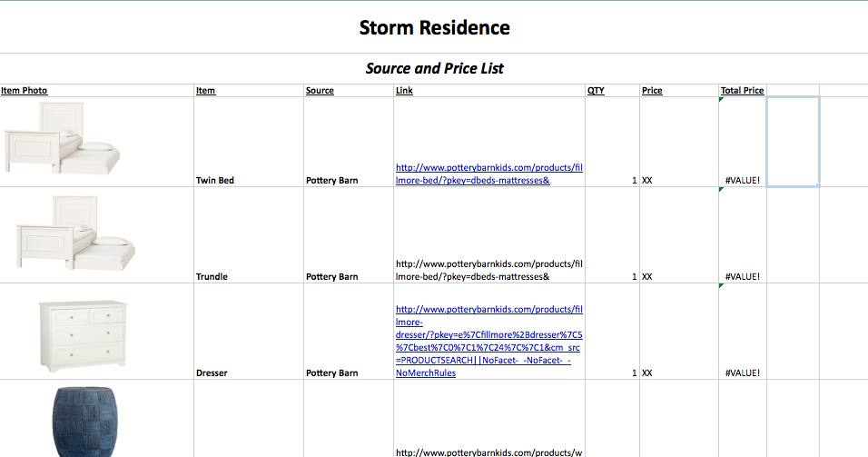Select the Storm Residence title cell
The width and height of the screenshot is (868, 457).
coord(435,27)
